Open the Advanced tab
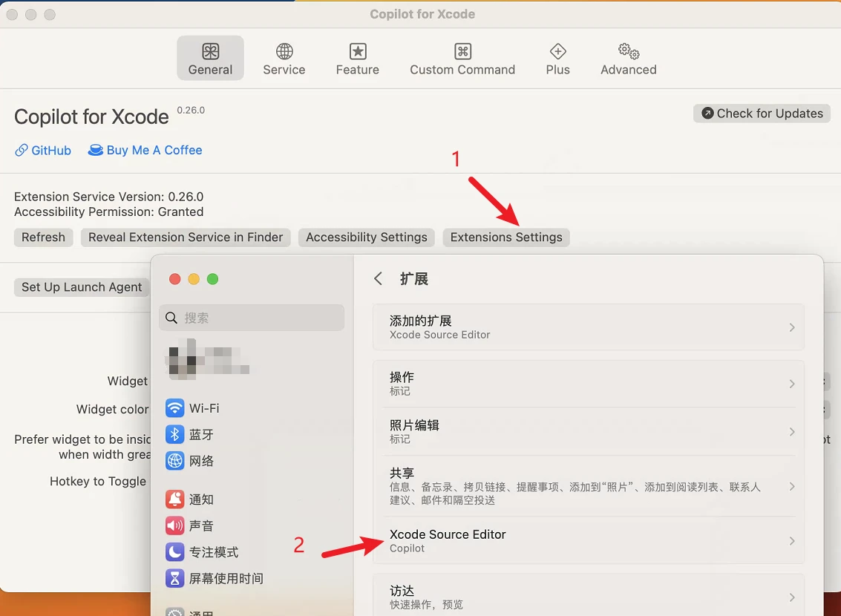 pyautogui.click(x=629, y=58)
